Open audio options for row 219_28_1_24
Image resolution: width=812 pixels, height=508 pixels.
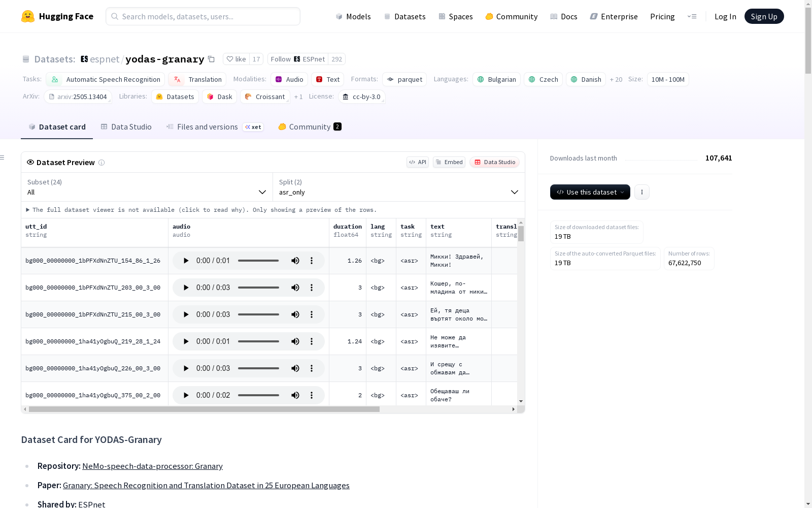[x=312, y=341]
